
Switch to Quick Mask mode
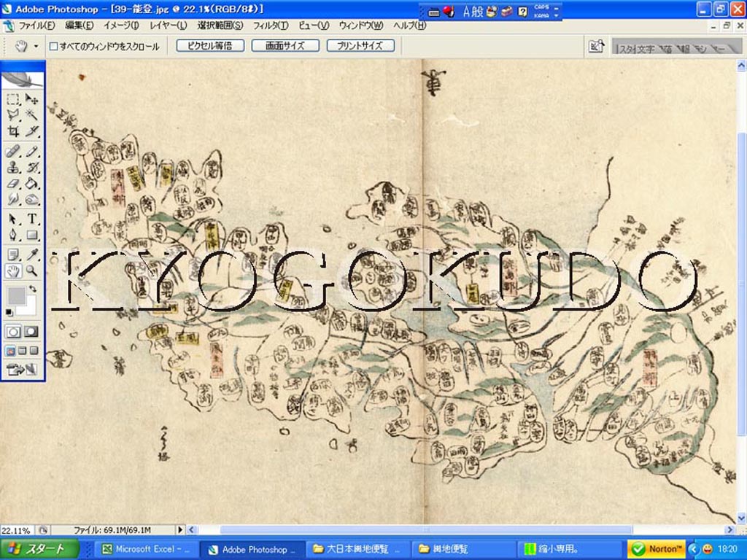(x=31, y=332)
